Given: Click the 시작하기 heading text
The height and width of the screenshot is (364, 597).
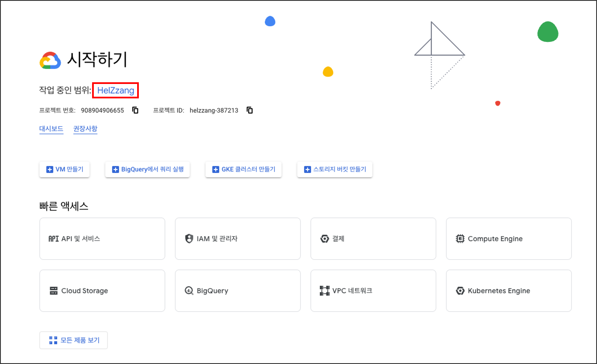Looking at the screenshot, I should tap(97, 59).
